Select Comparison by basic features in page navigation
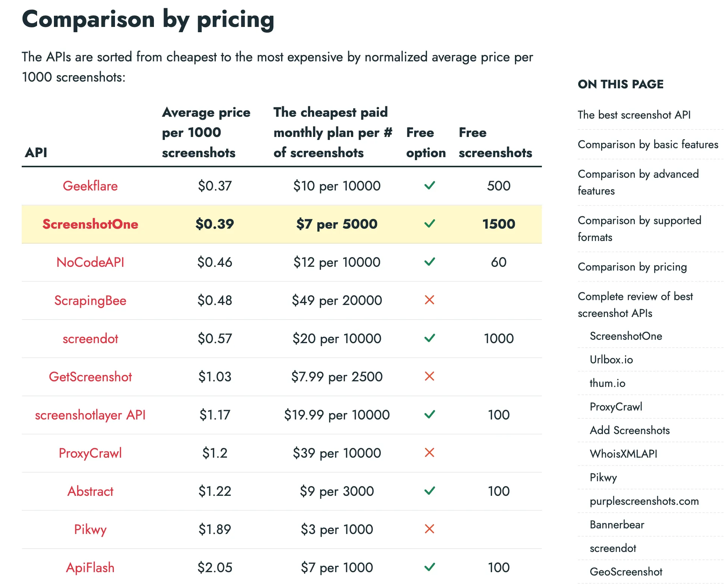This screenshot has height=586, width=728. [648, 144]
